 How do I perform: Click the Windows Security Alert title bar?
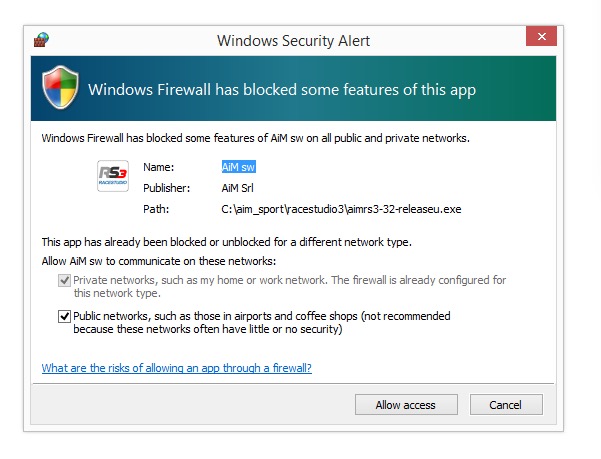pos(293,40)
